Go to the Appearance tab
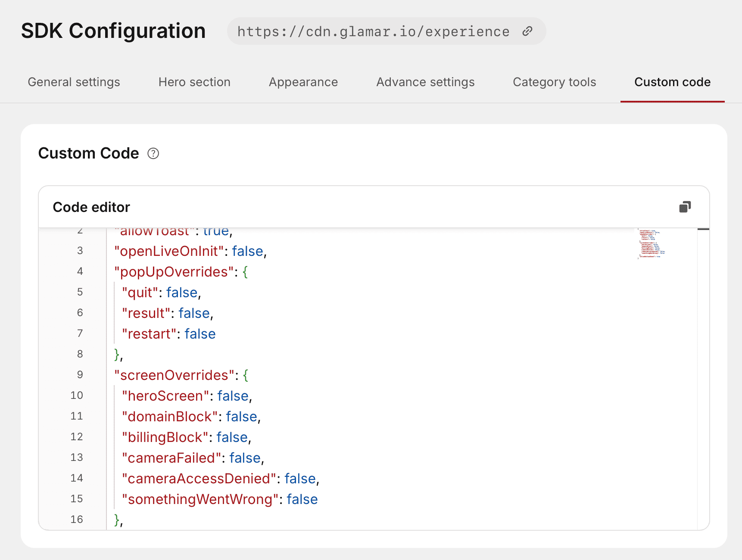The width and height of the screenshot is (742, 560). [303, 82]
